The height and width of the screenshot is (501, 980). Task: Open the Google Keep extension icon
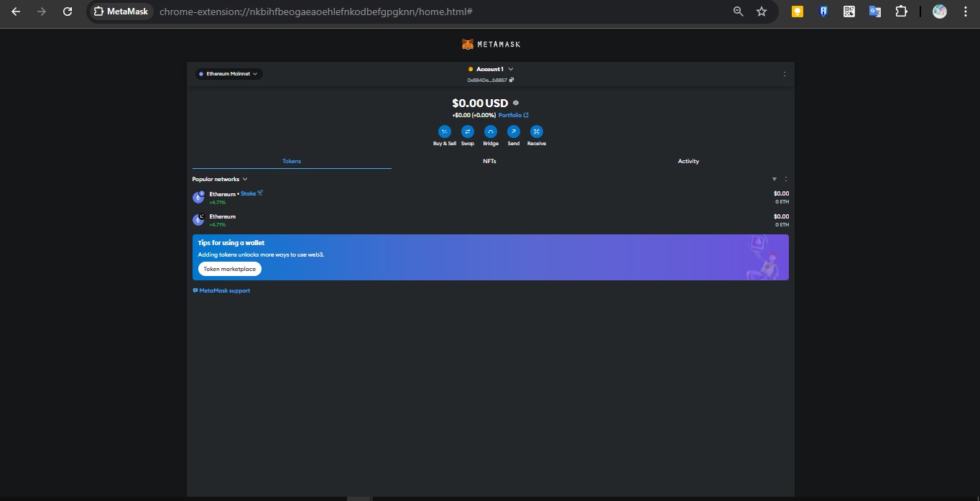(x=797, y=12)
